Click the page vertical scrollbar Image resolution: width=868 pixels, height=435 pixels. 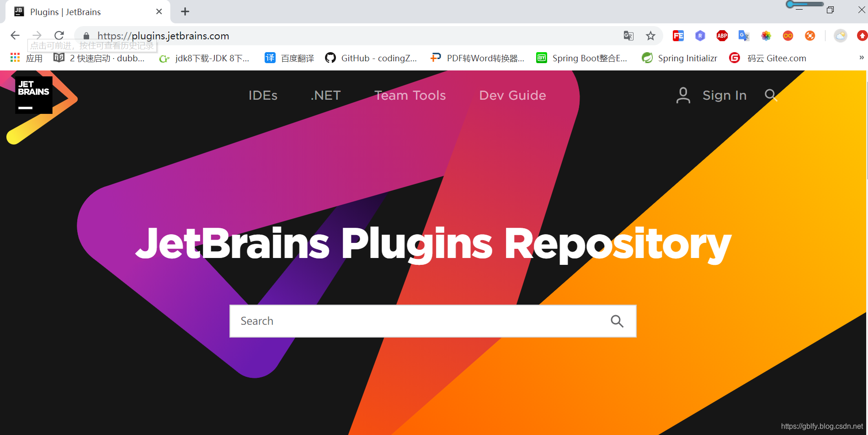867,131
